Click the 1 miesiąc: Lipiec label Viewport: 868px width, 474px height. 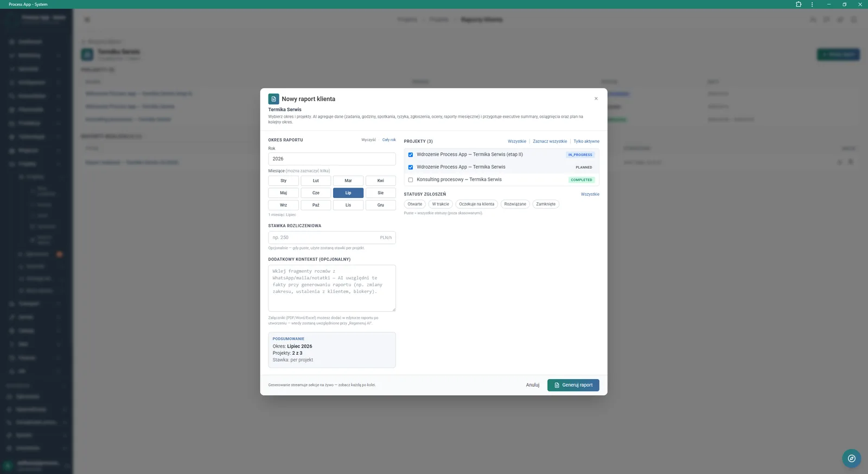click(x=282, y=215)
